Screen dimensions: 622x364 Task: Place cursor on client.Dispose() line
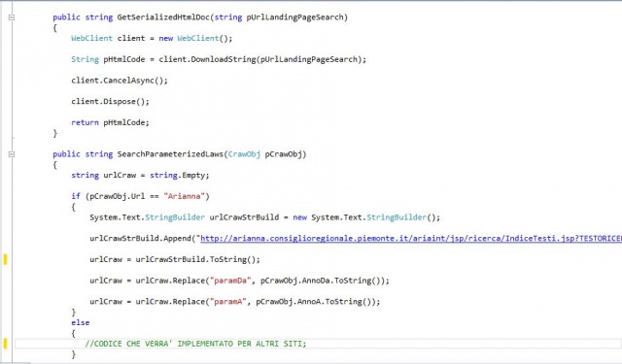[x=110, y=101]
